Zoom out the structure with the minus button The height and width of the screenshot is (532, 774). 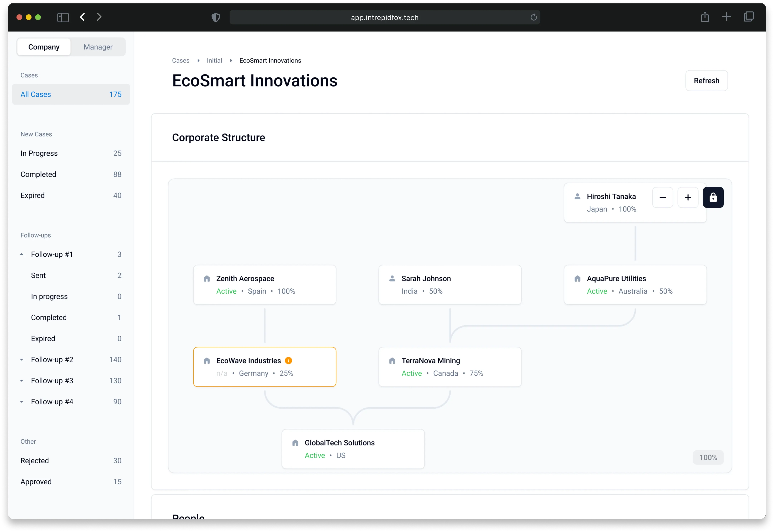(662, 197)
